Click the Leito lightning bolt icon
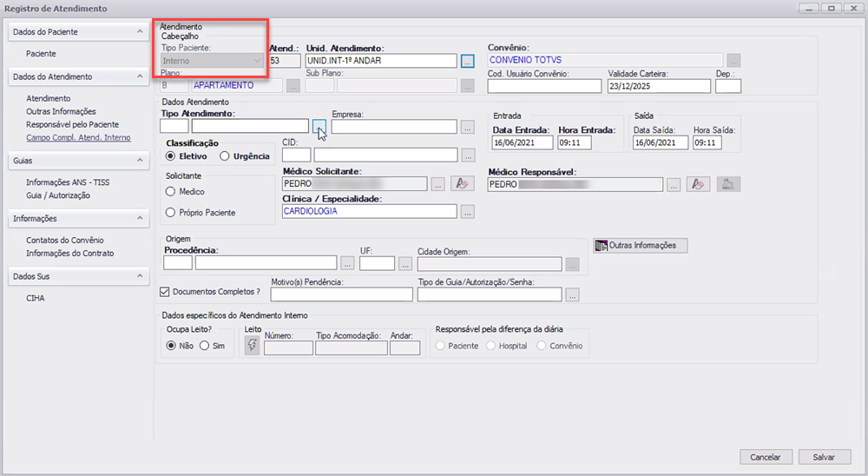Image resolution: width=868 pixels, height=476 pixels. pyautogui.click(x=252, y=345)
